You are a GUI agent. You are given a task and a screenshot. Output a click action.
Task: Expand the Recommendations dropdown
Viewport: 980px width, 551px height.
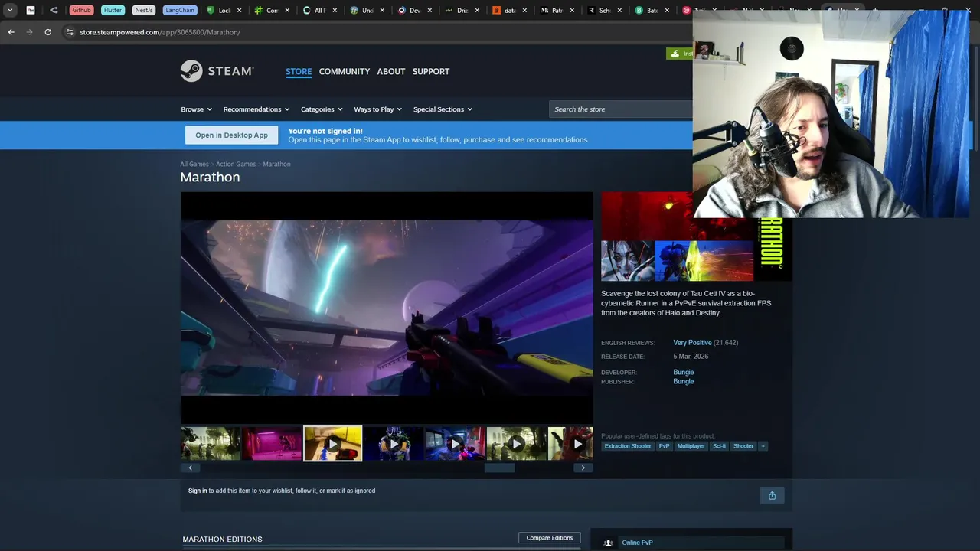pyautogui.click(x=256, y=109)
